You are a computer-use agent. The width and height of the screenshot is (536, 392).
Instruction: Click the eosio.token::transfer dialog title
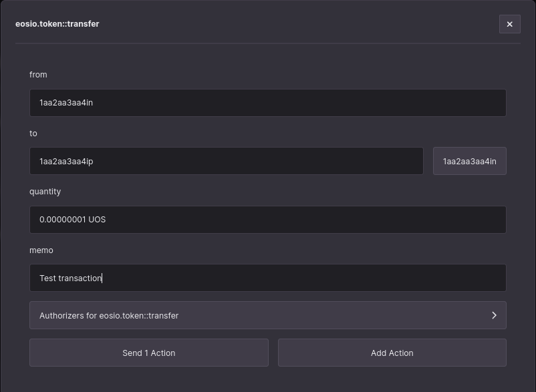(57, 24)
